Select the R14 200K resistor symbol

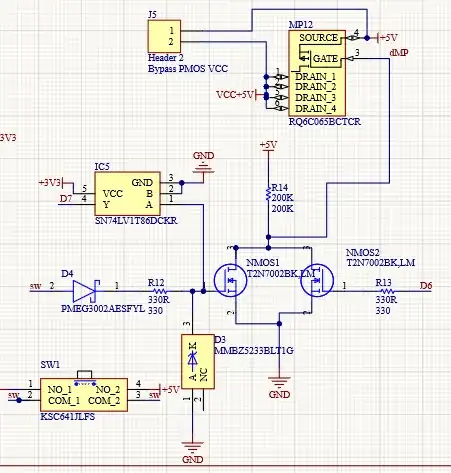point(268,194)
